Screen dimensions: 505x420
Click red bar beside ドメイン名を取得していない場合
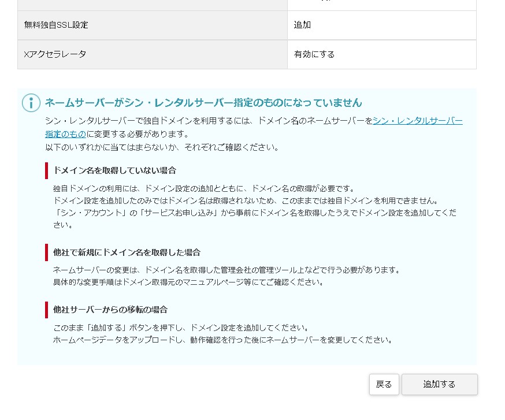point(46,170)
